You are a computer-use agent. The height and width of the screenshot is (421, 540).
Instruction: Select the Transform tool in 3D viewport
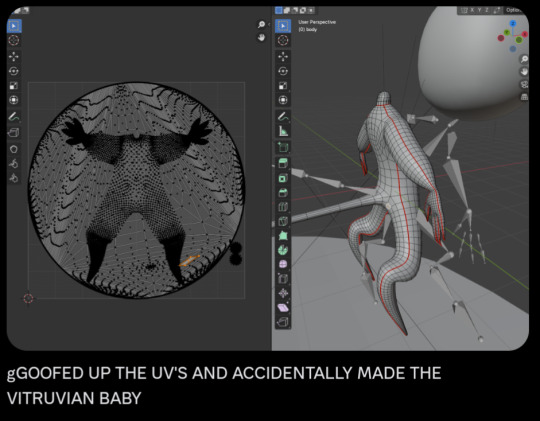pos(283,100)
